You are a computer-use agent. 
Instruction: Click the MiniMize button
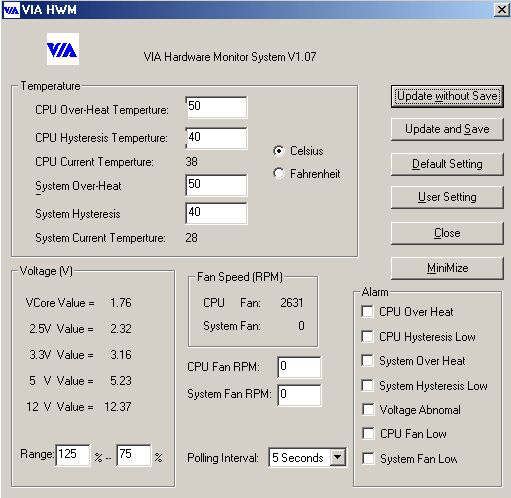pyautogui.click(x=447, y=268)
